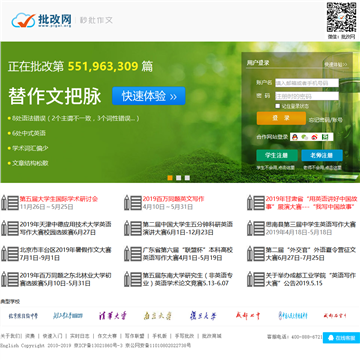This screenshot has height=360, width=360.
Task: Open 第五届大学生国际学术研讨会 news link
Action: coord(59,199)
